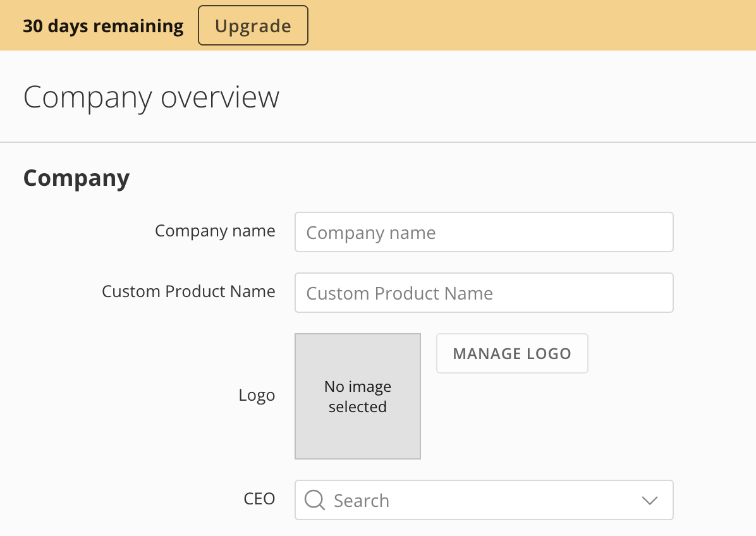This screenshot has width=756, height=536.
Task: Expand the CEO dropdown chevron
Action: 650,501
